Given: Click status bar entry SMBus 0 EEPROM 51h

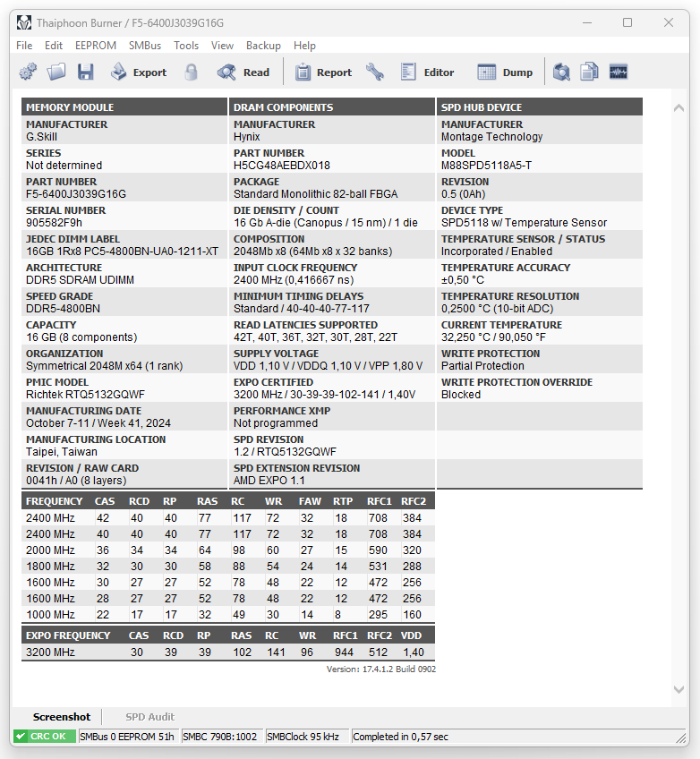Looking at the screenshot, I should click(x=128, y=737).
